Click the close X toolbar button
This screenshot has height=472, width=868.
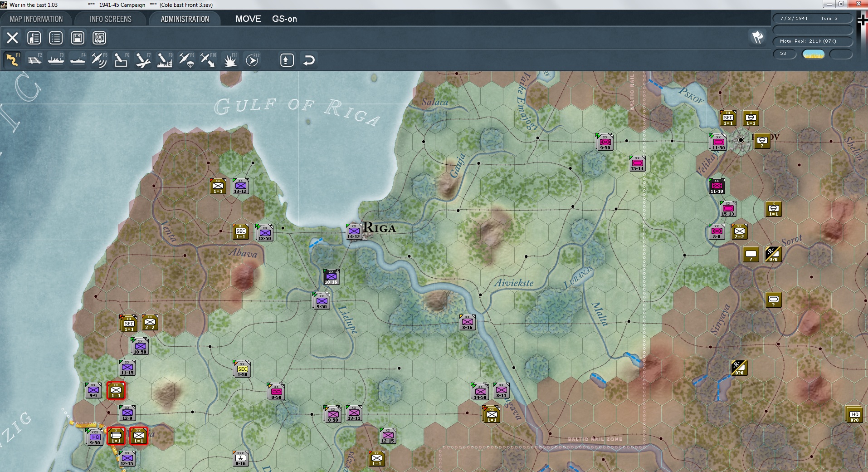click(12, 38)
